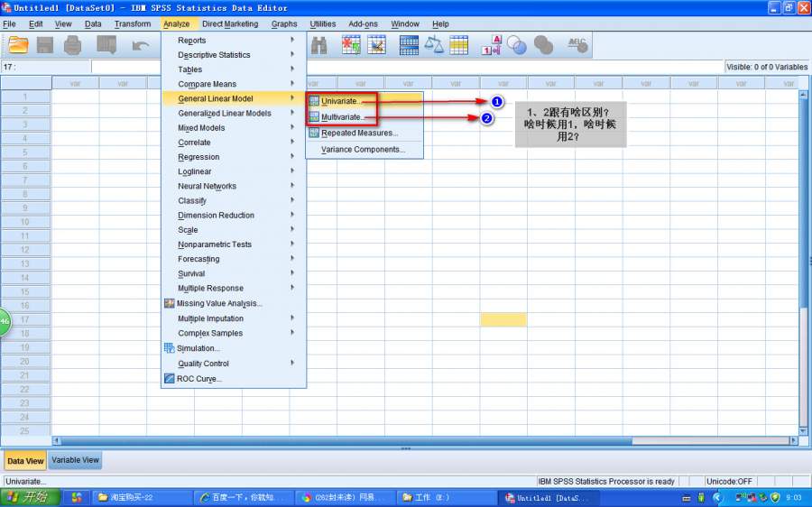
Task: Click the vertical scrollbar down arrow
Action: (x=803, y=431)
